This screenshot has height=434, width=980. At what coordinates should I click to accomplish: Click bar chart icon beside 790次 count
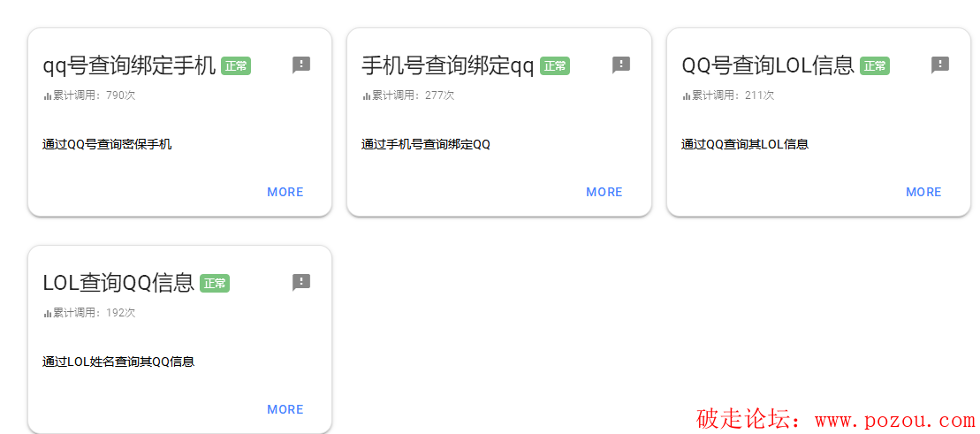click(x=47, y=96)
